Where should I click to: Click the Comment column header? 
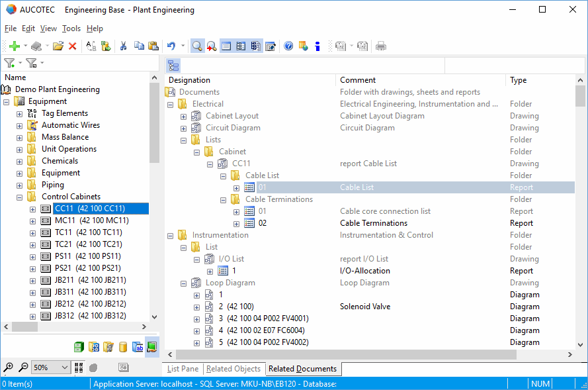pyautogui.click(x=358, y=80)
